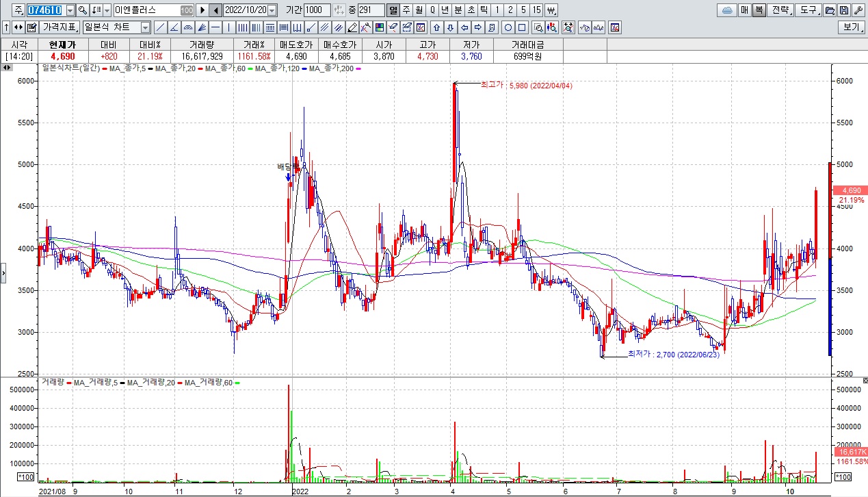868x497 pixels.
Task: Click the candlestick zoom icon
Action: click(x=552, y=27)
